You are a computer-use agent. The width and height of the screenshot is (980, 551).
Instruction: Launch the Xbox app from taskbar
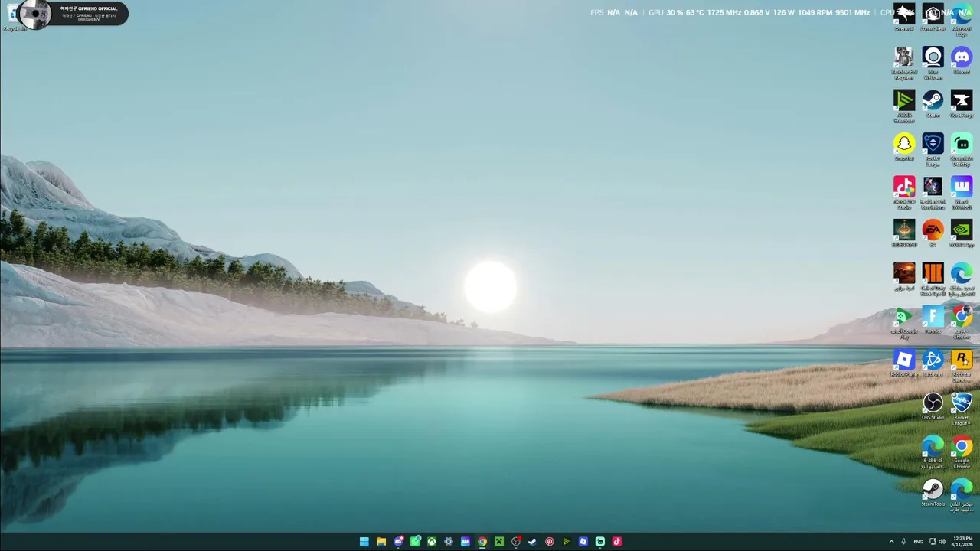[x=432, y=542]
